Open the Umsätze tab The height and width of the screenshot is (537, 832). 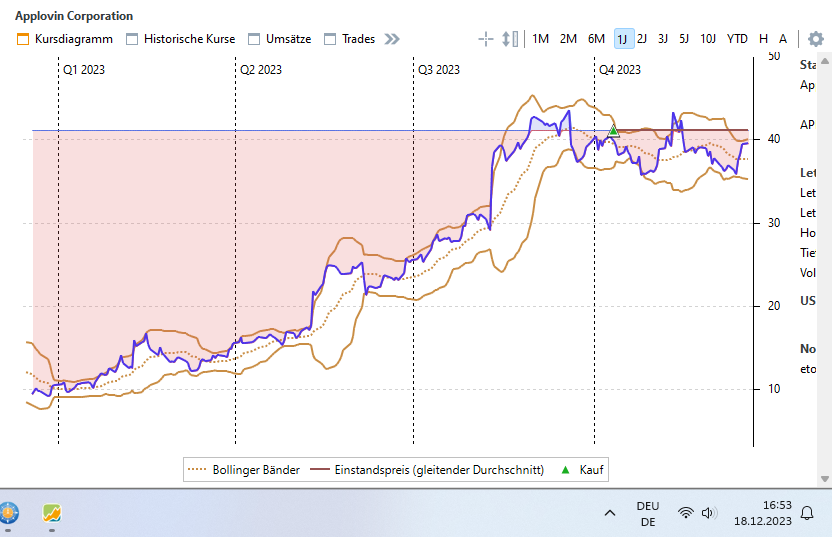(280, 39)
